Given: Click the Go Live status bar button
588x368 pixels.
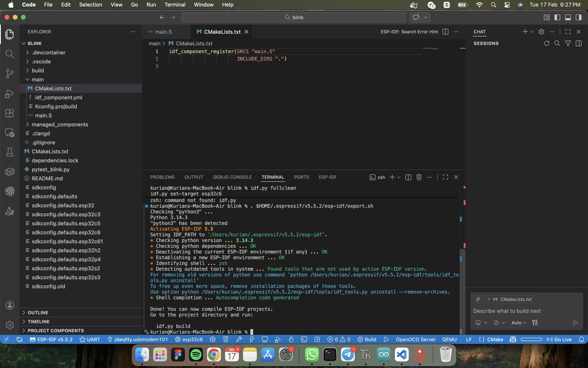Looking at the screenshot, I should point(559,339).
